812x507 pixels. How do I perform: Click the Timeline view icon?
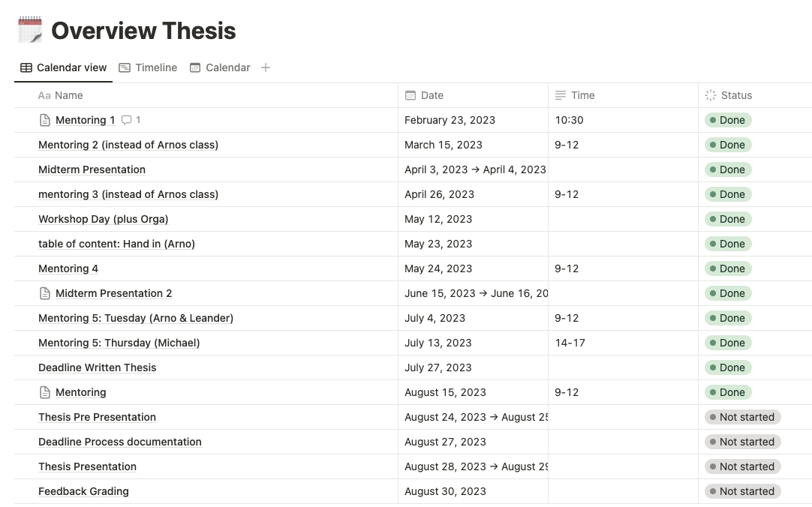coord(125,67)
